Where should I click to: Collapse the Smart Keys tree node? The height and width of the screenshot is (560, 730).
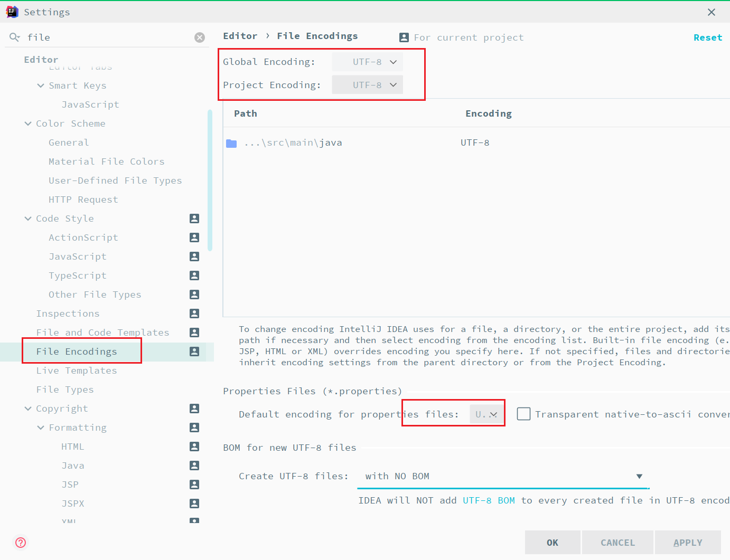(41, 86)
